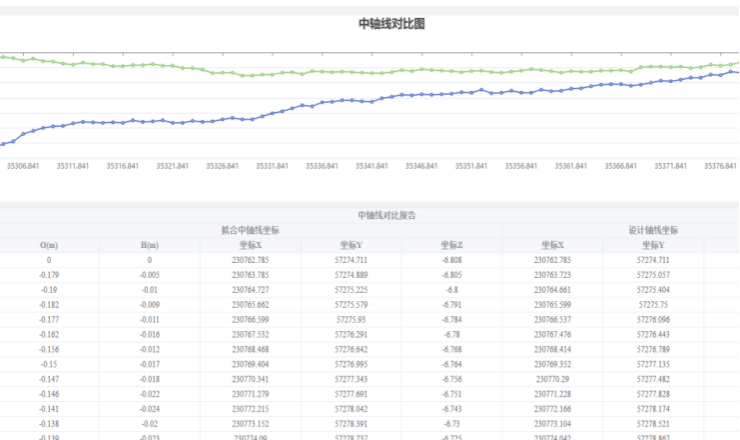The width and height of the screenshot is (740, 440).
Task: Click the Z cell -6.808
Action: (x=452, y=260)
